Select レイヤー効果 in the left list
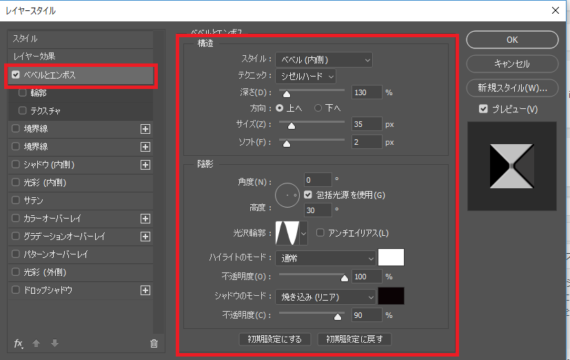The image size is (570, 360). [80, 56]
